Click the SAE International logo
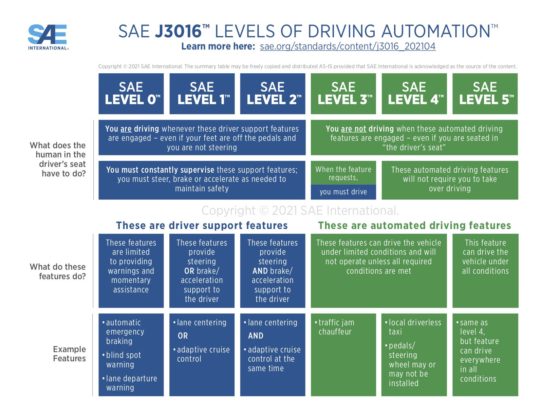Viewport: 560px width, 420px height. (48, 37)
